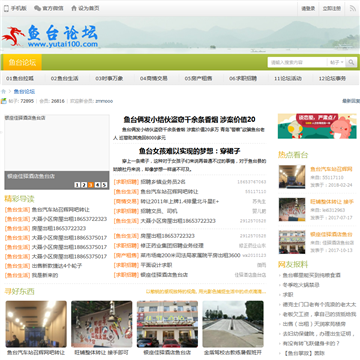
Task: Open 网友报料 item 冬季吃火锅禁忌
Action: [x=301, y=285]
